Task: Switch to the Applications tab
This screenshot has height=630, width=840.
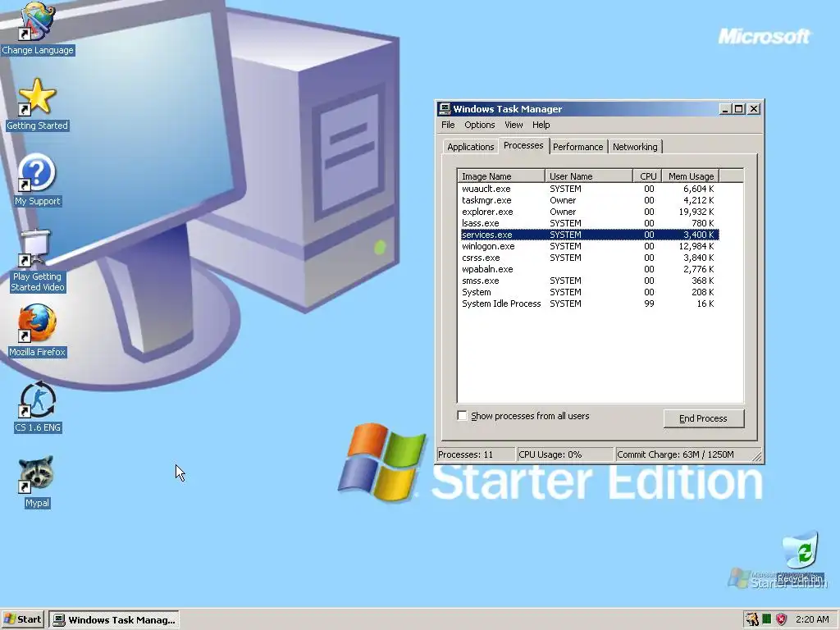Action: pyautogui.click(x=470, y=147)
